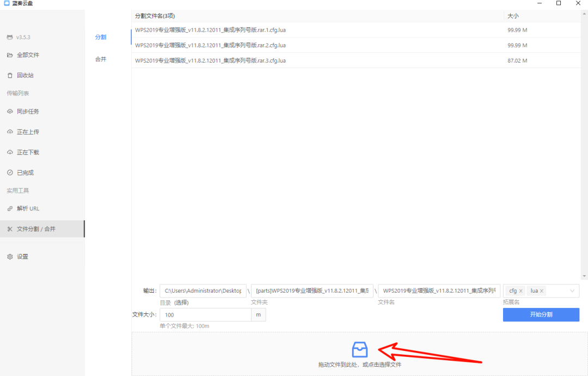Viewport: 588px width, 376px height.
Task: Click the output directory path field
Action: [x=203, y=291]
